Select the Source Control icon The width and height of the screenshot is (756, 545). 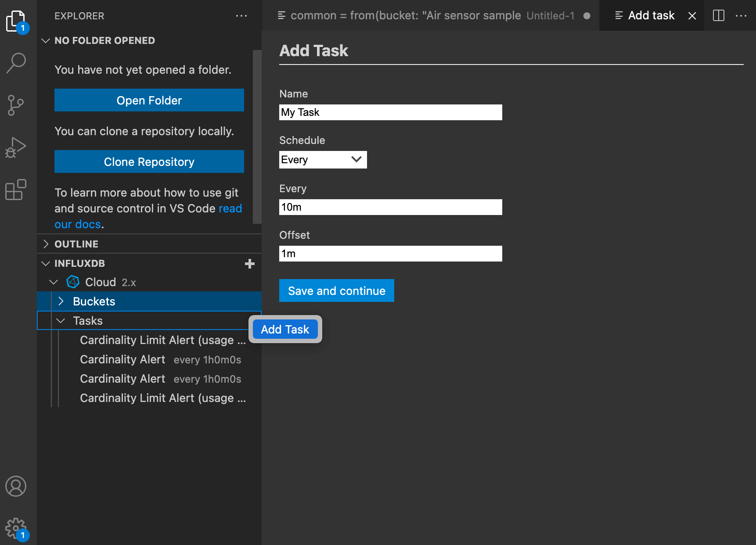point(17,104)
